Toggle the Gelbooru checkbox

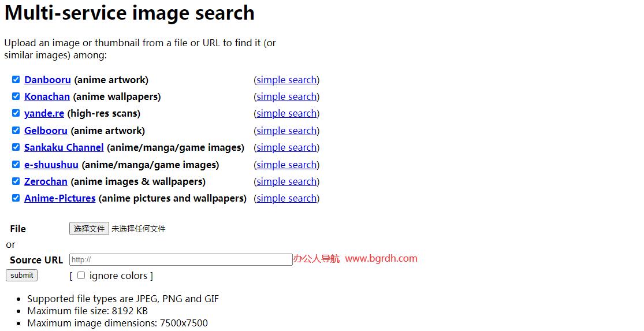point(16,130)
